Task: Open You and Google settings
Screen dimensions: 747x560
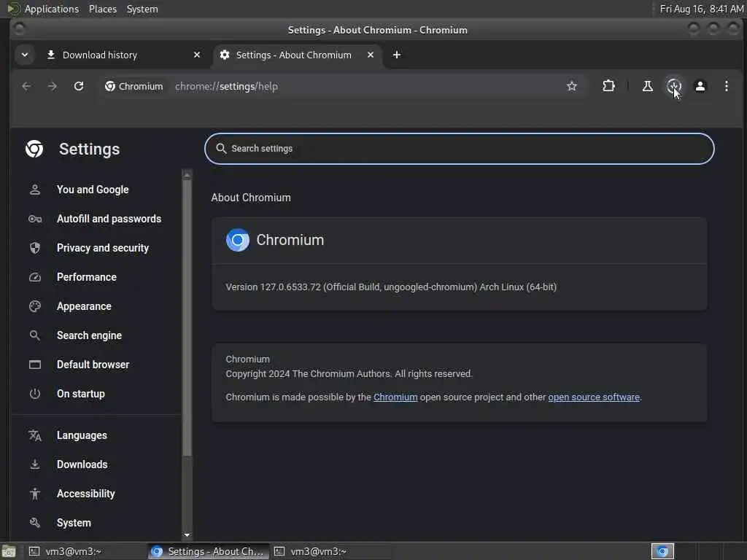Action: (93, 190)
